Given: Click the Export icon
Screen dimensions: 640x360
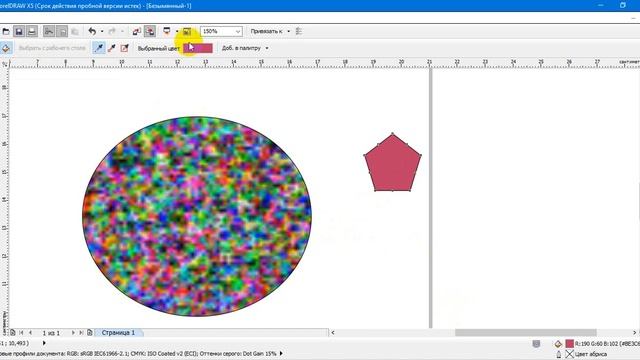Looking at the screenshot, I should (150, 31).
